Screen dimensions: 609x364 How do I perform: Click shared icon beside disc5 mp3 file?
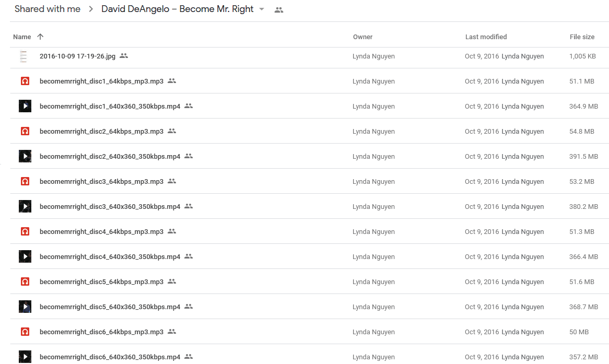[172, 281]
